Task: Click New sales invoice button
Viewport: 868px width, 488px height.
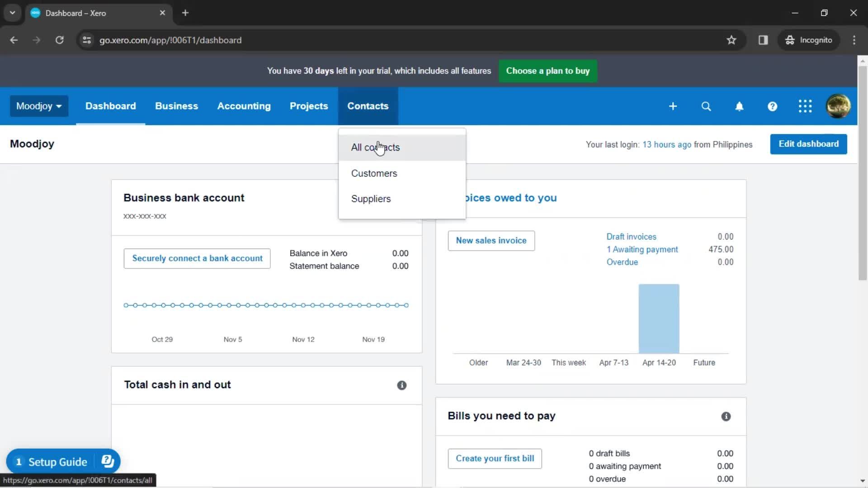Action: click(491, 241)
